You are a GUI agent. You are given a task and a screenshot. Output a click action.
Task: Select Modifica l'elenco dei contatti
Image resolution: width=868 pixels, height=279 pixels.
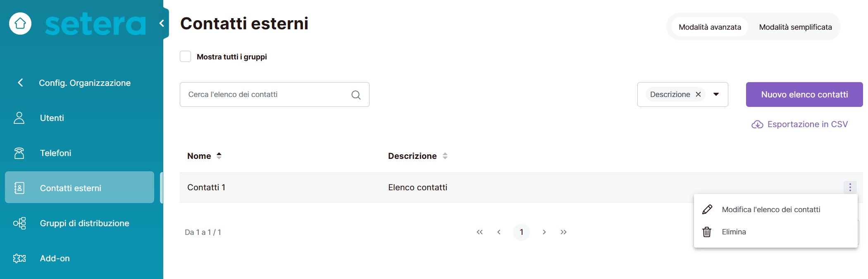click(770, 210)
